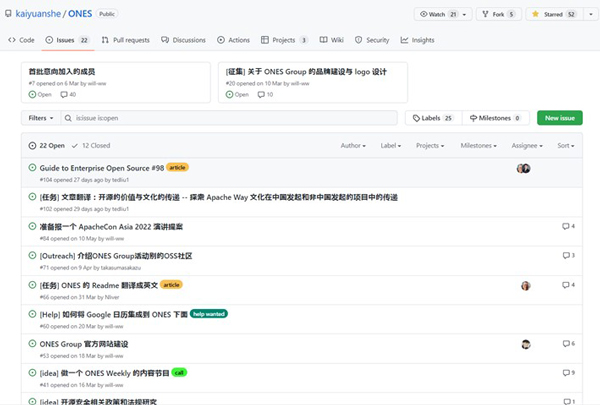Viewport: 600px width, 405px height.
Task: Show the 12 Closed issues
Action: tap(91, 145)
